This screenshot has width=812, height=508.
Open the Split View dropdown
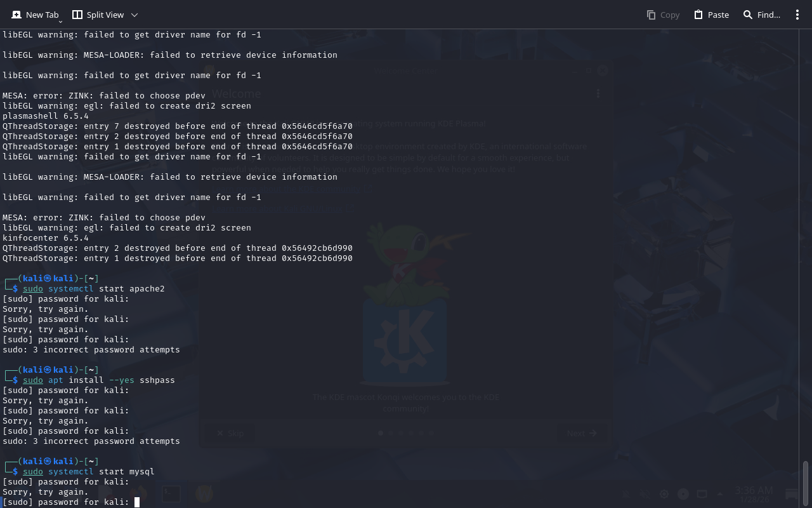point(134,15)
